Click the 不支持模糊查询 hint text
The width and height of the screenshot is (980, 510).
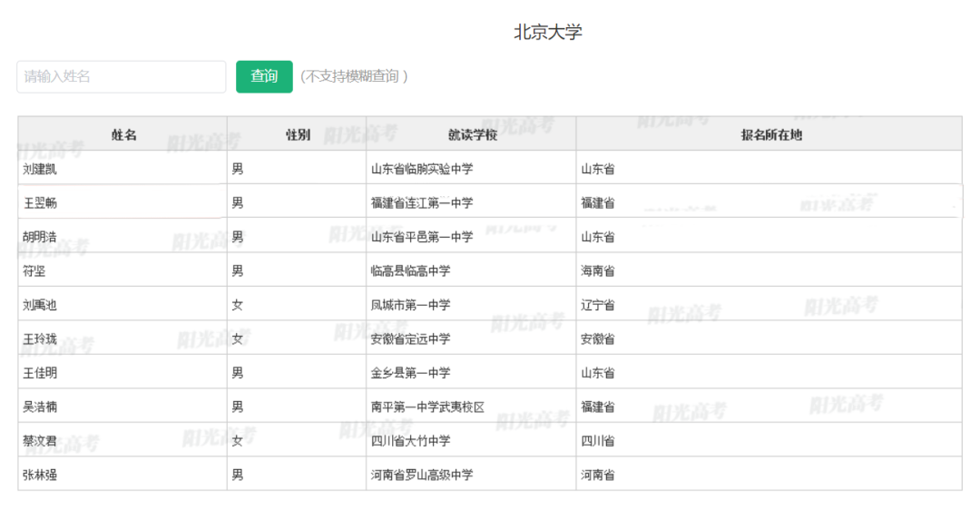354,77
